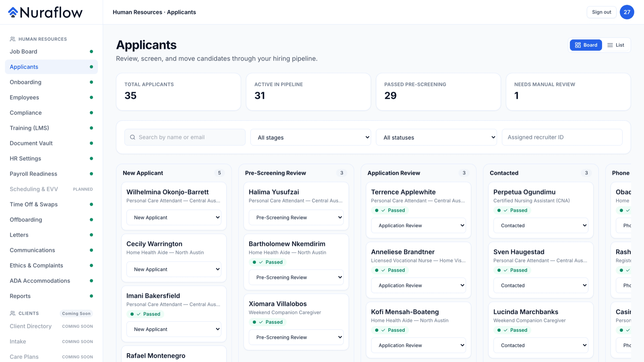Image resolution: width=644 pixels, height=362 pixels.
Task: Go to Onboarding in the sidebar
Action: pos(51,82)
